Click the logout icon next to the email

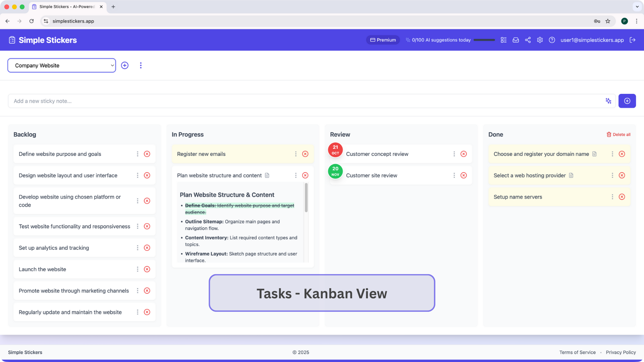(x=633, y=40)
